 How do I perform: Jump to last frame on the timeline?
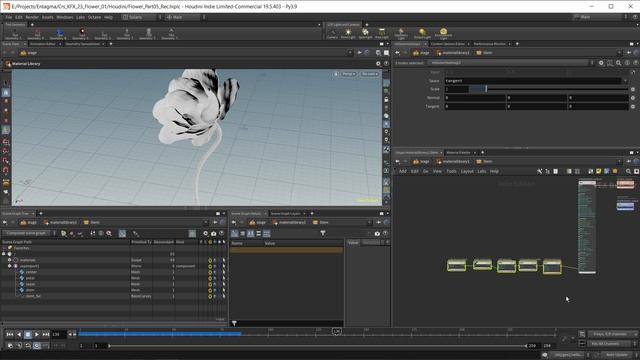click(x=46, y=334)
